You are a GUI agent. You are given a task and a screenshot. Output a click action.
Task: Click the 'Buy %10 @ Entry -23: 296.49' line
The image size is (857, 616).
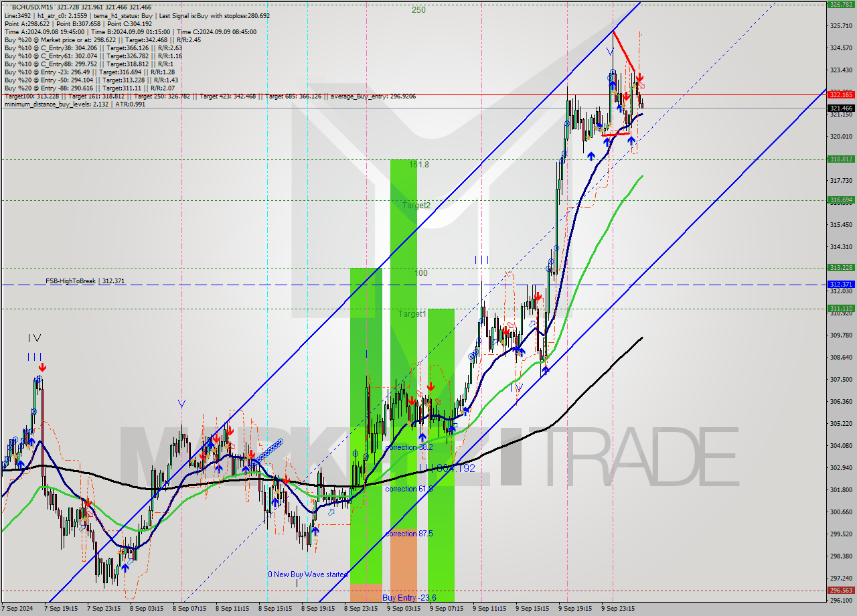tap(90, 72)
